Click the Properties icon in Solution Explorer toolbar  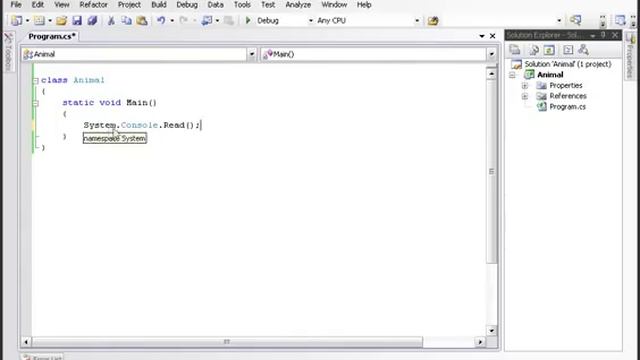(515, 50)
